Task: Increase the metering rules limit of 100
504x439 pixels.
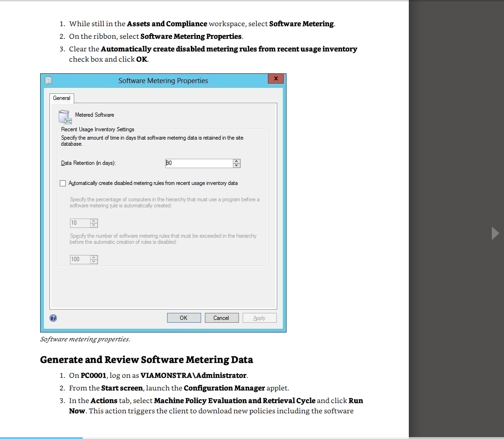Action: [x=94, y=257]
